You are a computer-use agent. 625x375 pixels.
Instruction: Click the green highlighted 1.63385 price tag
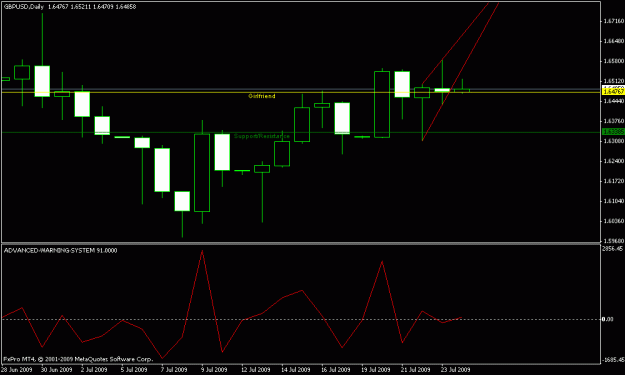613,132
